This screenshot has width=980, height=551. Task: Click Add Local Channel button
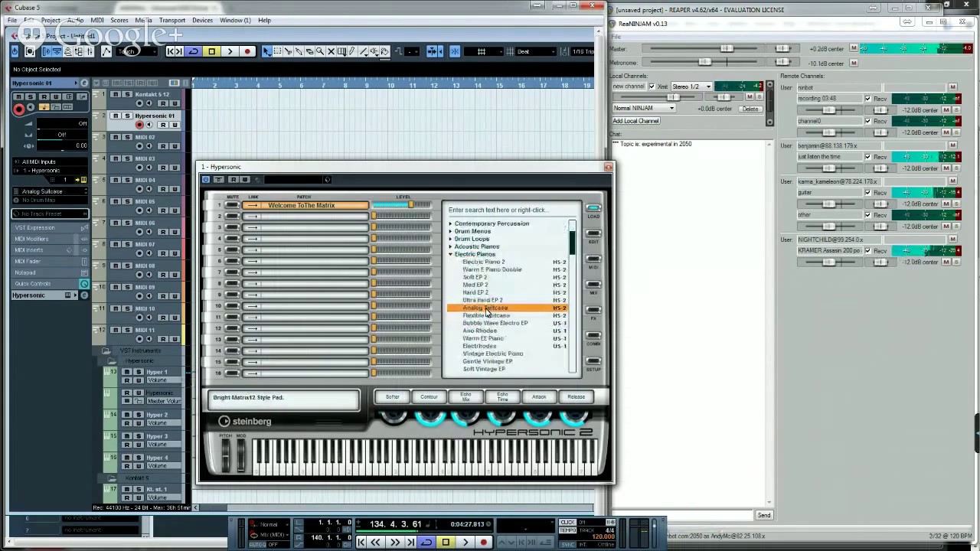636,121
